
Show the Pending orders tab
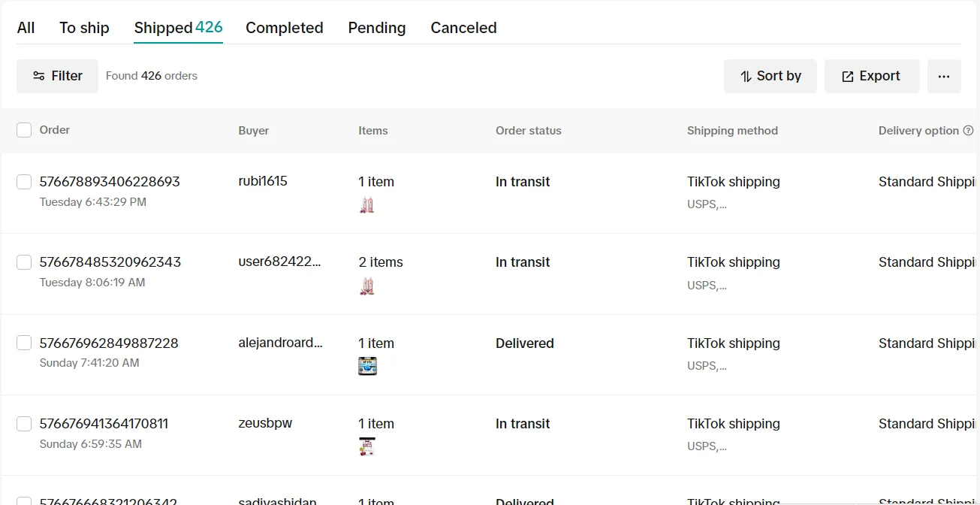(x=376, y=28)
